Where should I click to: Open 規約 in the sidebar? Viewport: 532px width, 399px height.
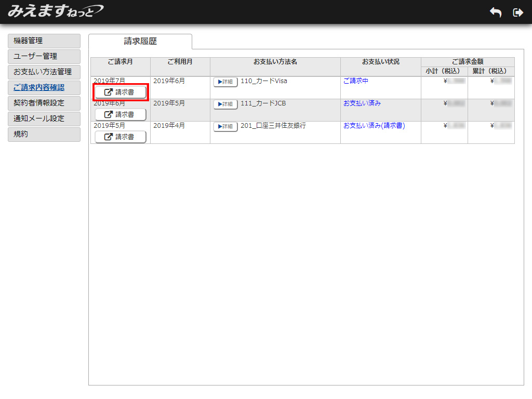[44, 134]
